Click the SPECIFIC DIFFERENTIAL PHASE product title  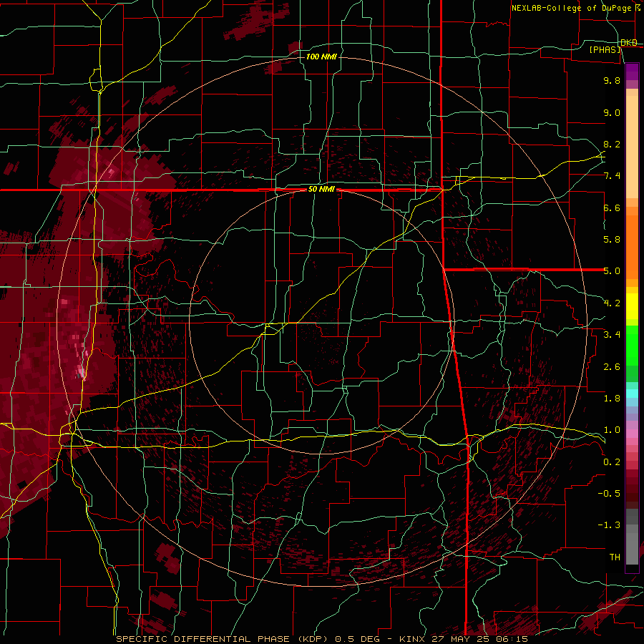197,639
